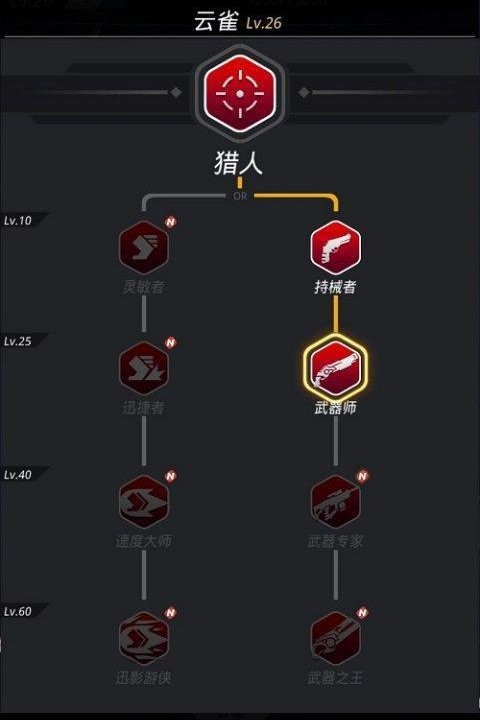This screenshot has height=720, width=480.
Task: Click the 猎人 class name label
Action: click(239, 163)
